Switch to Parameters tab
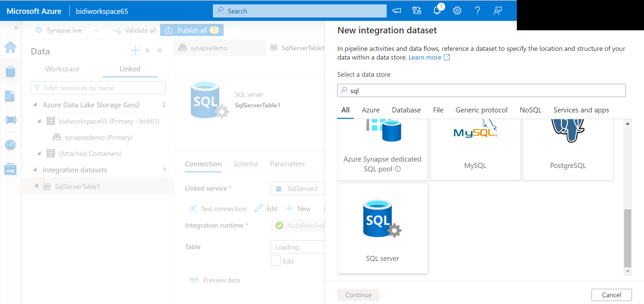Image resolution: width=644 pixels, height=304 pixels. point(288,164)
